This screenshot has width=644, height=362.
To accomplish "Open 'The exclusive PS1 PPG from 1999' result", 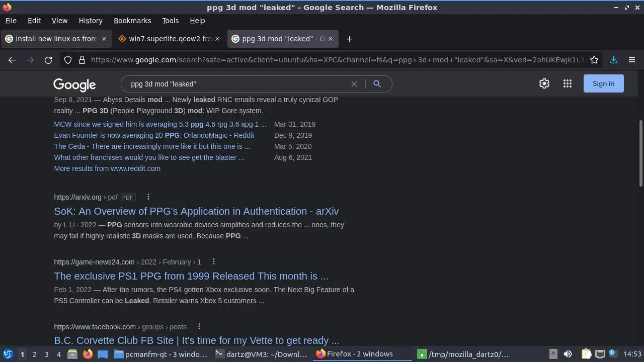I will pos(191,276).
